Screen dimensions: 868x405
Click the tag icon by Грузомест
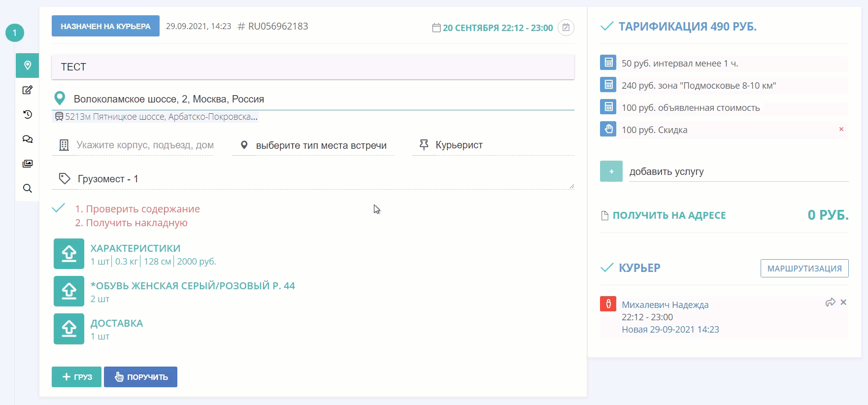pyautogui.click(x=65, y=178)
